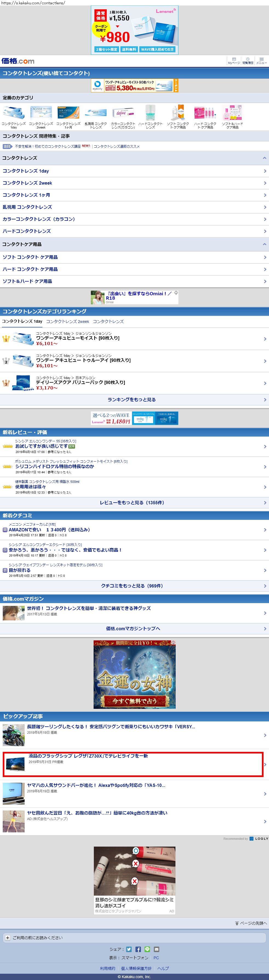Image resolution: width=269 pixels, height=980 pixels.
Task: Switch to the last コンタクトレンズ ranking tab
Action: pyautogui.click(x=108, y=322)
